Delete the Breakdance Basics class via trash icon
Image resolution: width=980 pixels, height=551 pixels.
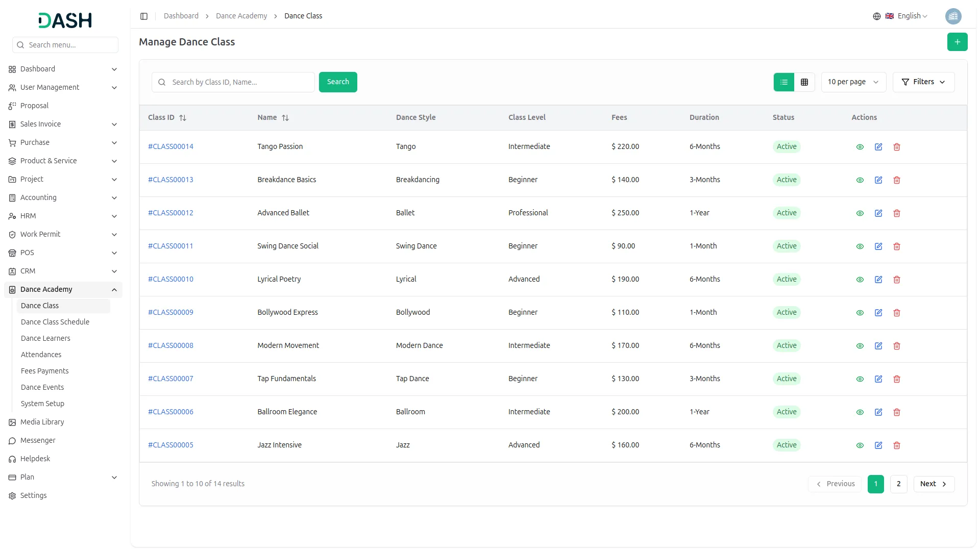(x=896, y=180)
